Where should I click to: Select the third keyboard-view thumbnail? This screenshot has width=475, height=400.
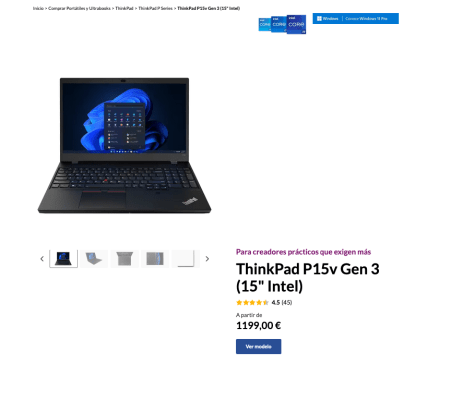point(125,259)
